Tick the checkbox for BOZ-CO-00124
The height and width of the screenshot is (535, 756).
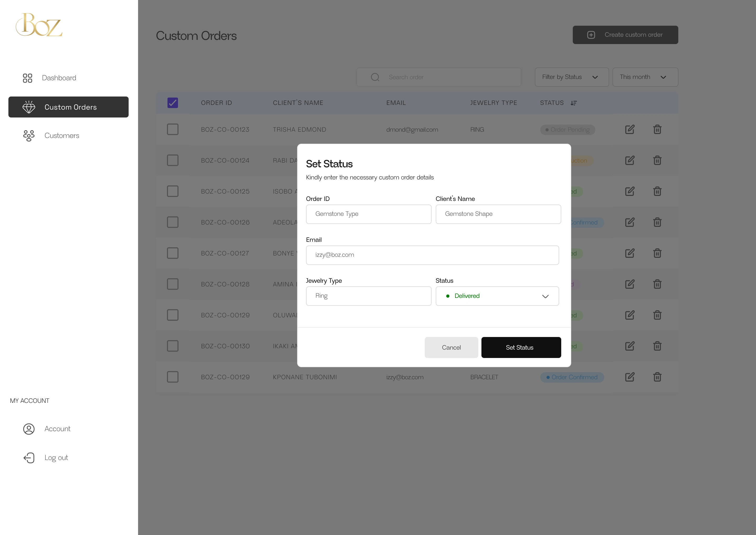tap(172, 160)
